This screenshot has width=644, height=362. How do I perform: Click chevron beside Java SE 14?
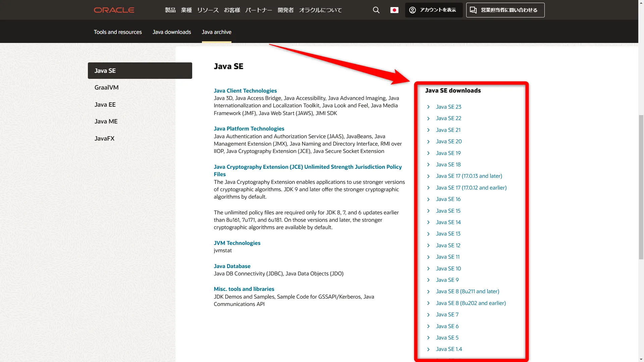[428, 222]
